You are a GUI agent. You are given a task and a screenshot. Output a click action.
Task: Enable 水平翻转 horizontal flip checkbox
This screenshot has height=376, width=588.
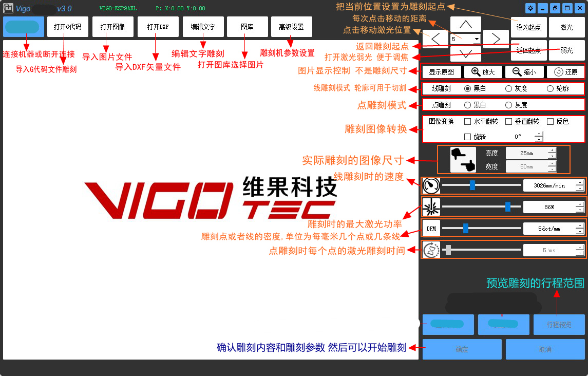pos(468,122)
